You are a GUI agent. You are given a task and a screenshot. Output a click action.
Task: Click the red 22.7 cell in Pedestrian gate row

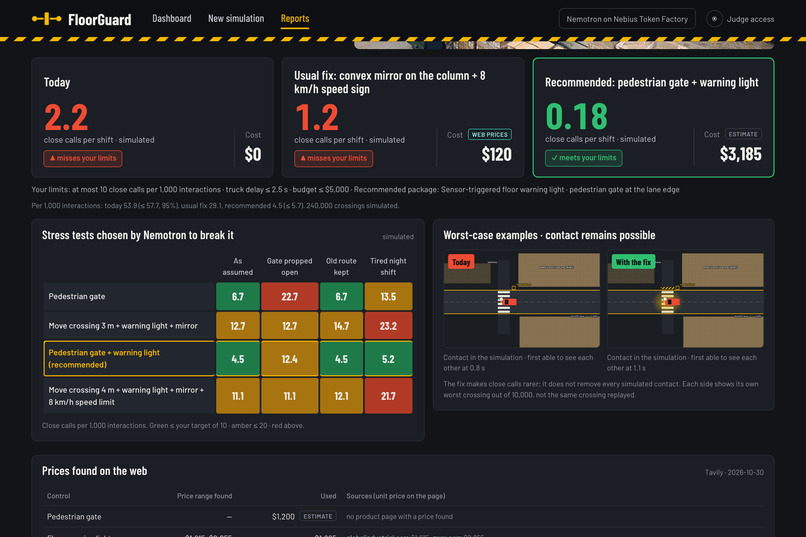[x=289, y=297]
